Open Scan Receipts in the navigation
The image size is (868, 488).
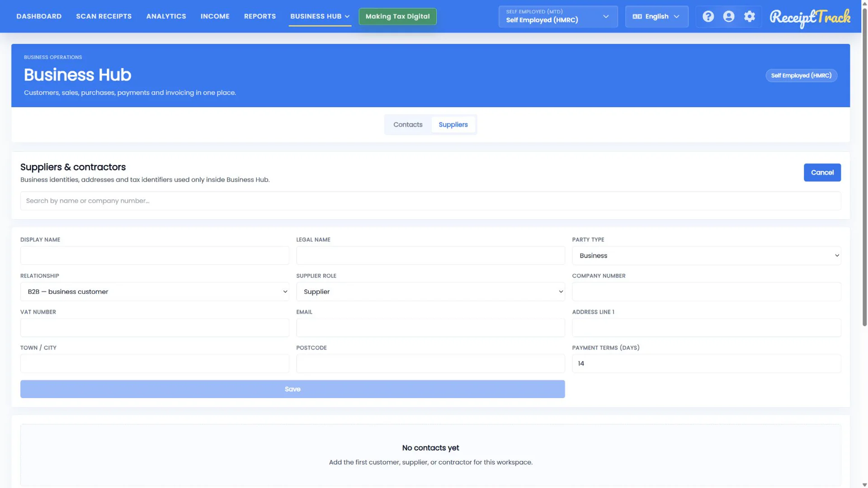(x=104, y=16)
